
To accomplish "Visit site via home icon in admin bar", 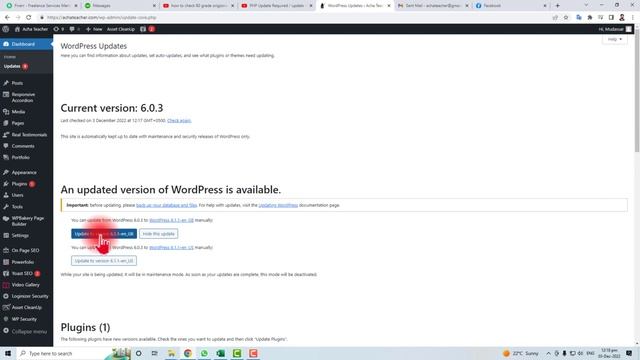I will (31, 29).
